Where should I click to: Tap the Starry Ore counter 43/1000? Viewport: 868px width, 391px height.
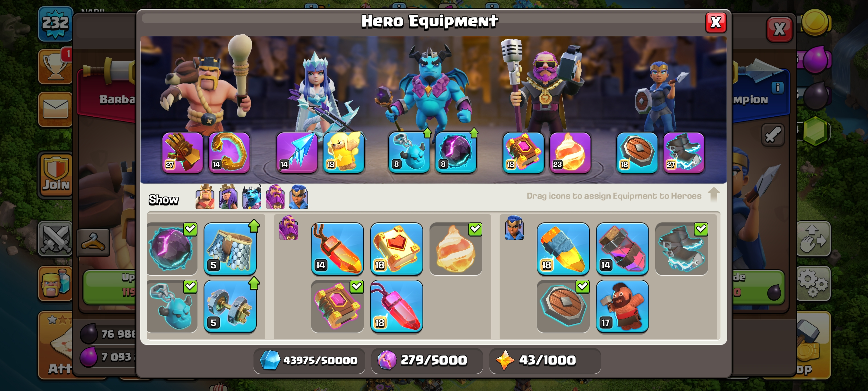click(544, 360)
